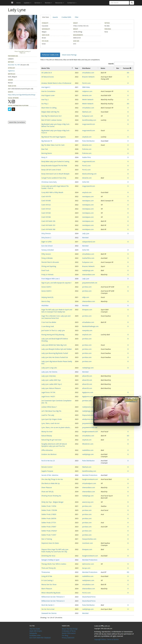142x644 pixels.
Task: Click the heavyonhotties.com distributor link
Action: tap(89, 539)
